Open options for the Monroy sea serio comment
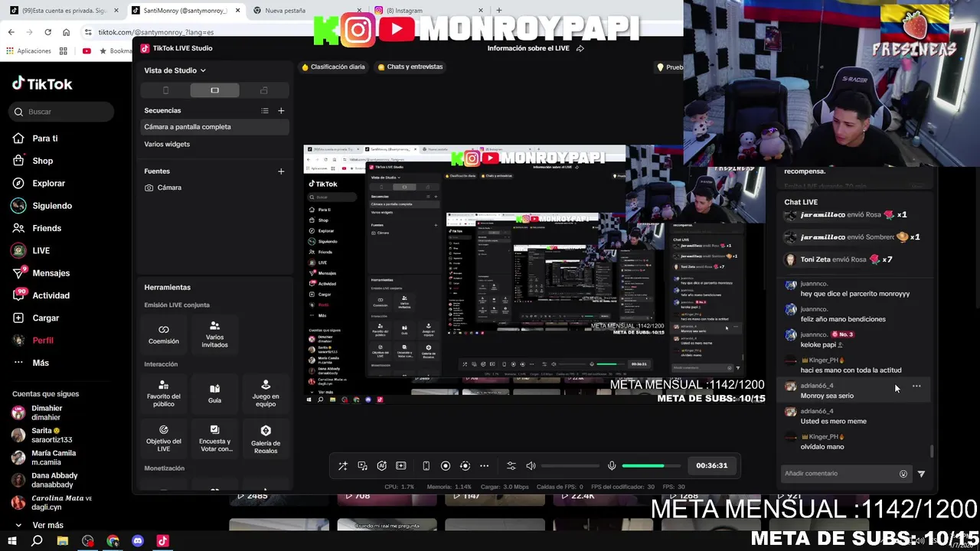Viewport: 980px width, 551px height. pos(916,386)
